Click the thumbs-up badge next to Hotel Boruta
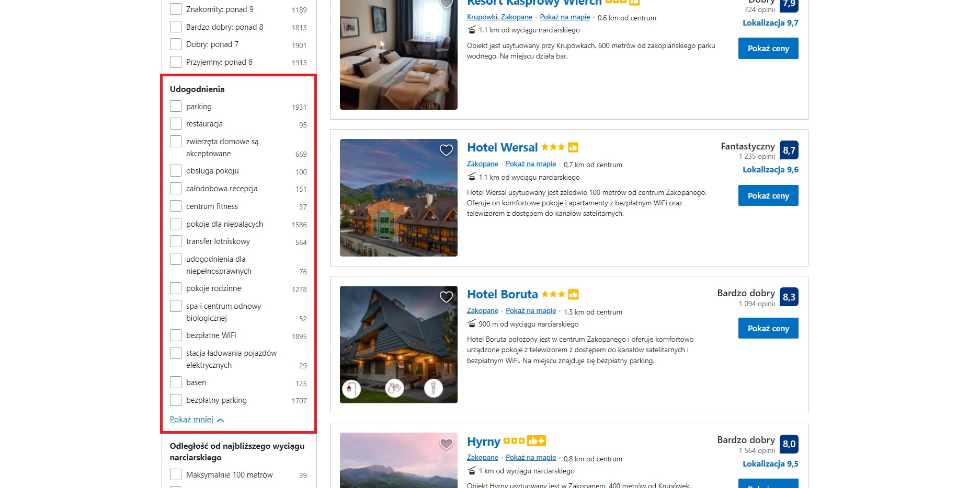 573,294
